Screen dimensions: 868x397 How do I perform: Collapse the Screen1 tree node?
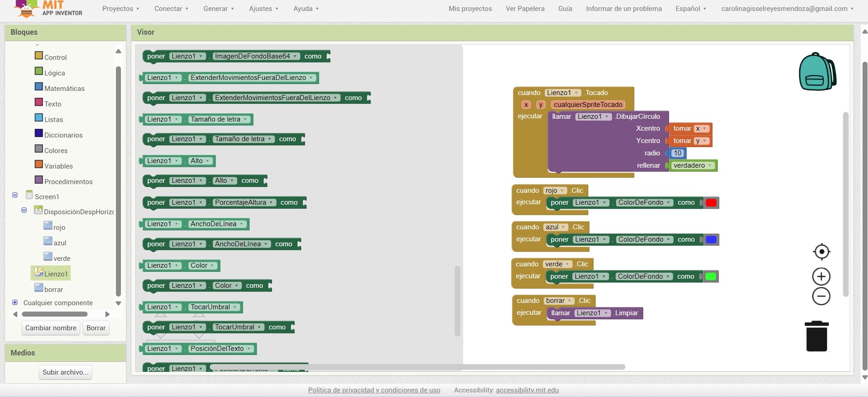[15, 195]
